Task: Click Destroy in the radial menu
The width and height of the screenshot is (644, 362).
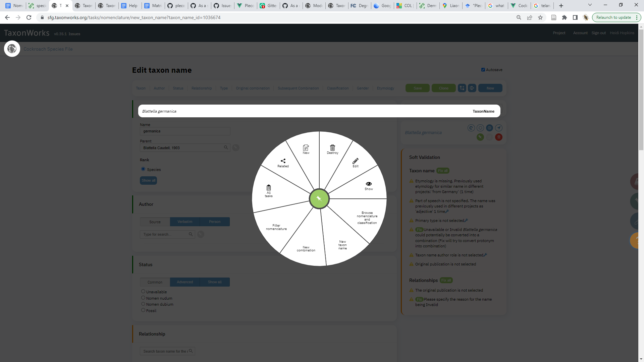Action: point(332,150)
